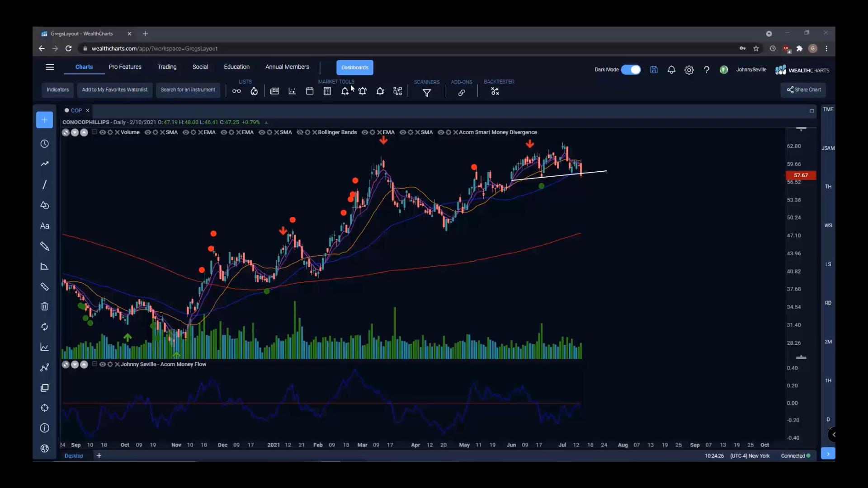The width and height of the screenshot is (868, 488).
Task: Open the notifications bell in header
Action: click(x=671, y=70)
